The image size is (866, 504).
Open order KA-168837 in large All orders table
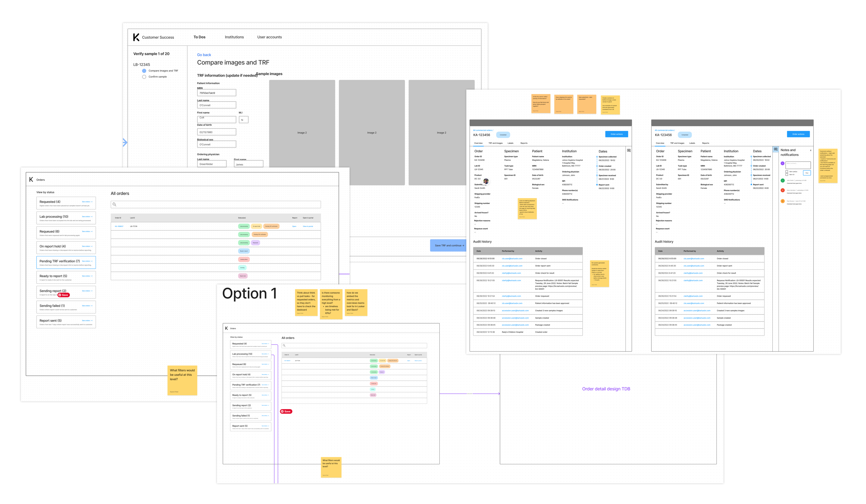[119, 226]
